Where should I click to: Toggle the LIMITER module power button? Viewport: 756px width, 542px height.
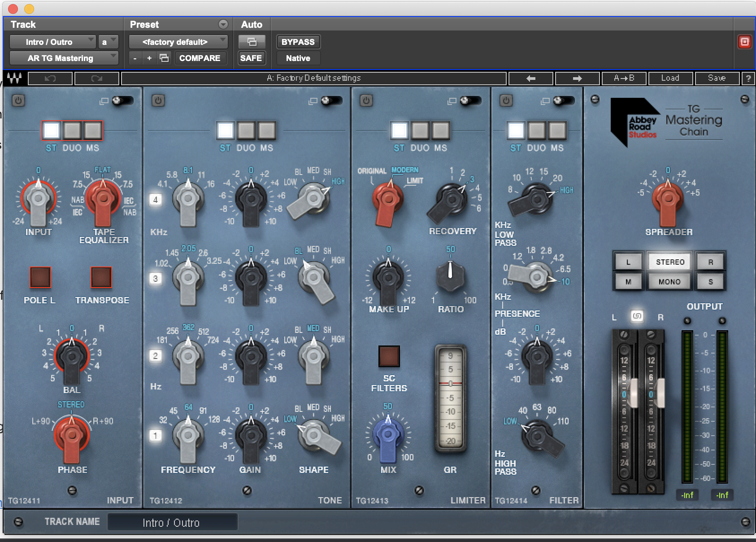[x=366, y=101]
